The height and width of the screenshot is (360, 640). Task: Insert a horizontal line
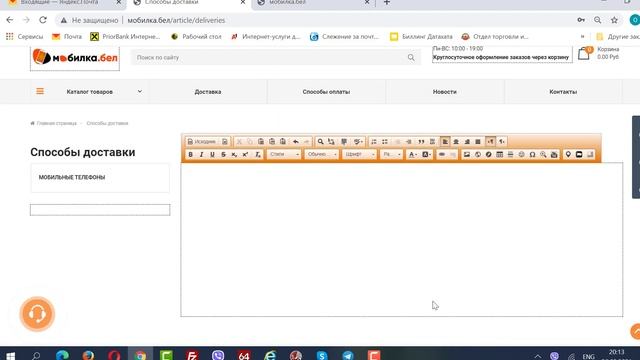click(x=511, y=155)
